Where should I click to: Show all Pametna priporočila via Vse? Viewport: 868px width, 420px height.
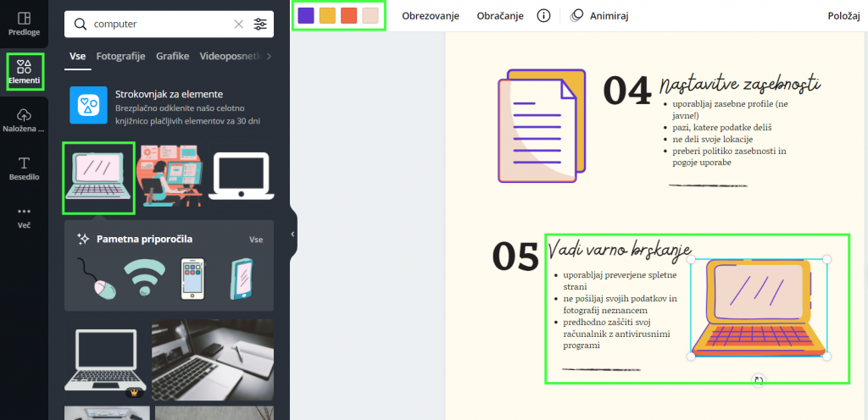[256, 240]
